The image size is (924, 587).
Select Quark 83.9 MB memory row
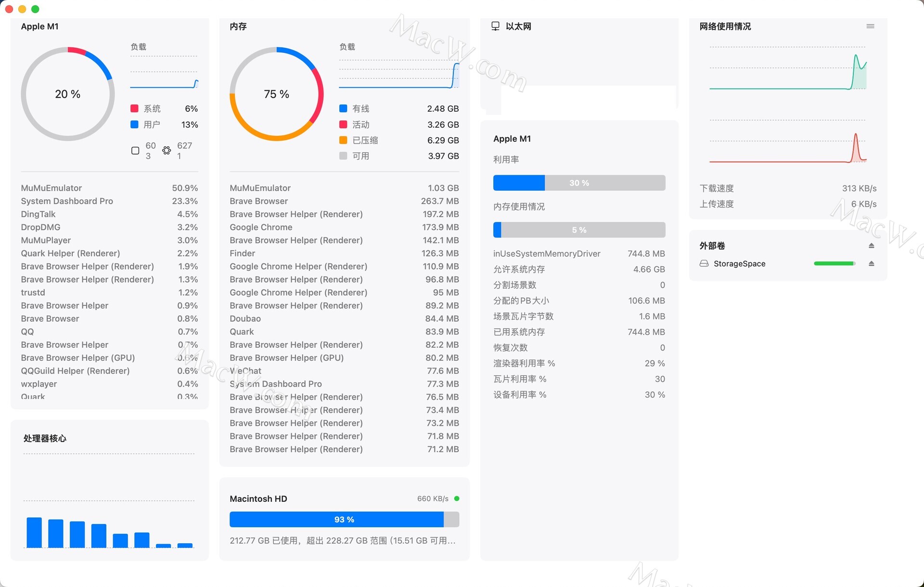(x=344, y=331)
